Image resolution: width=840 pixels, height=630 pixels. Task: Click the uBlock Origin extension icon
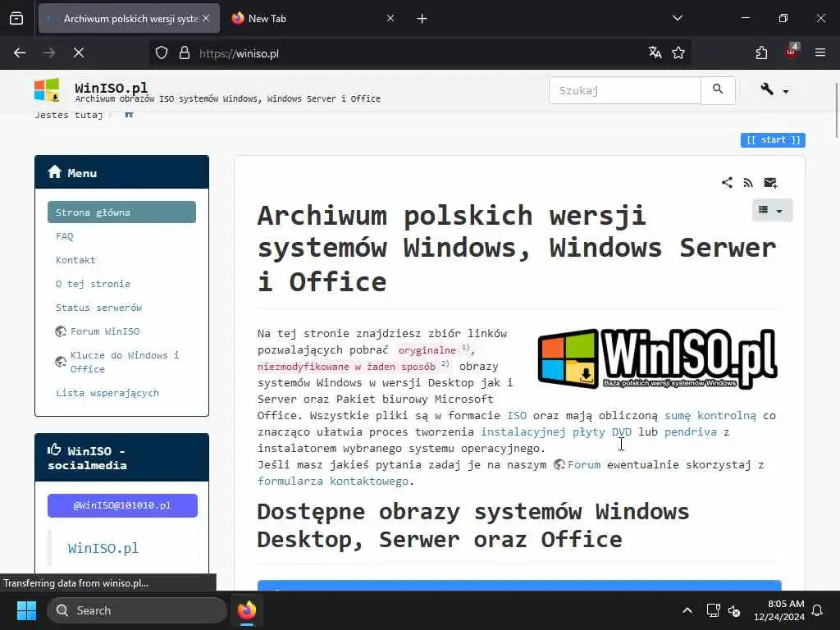coord(792,52)
